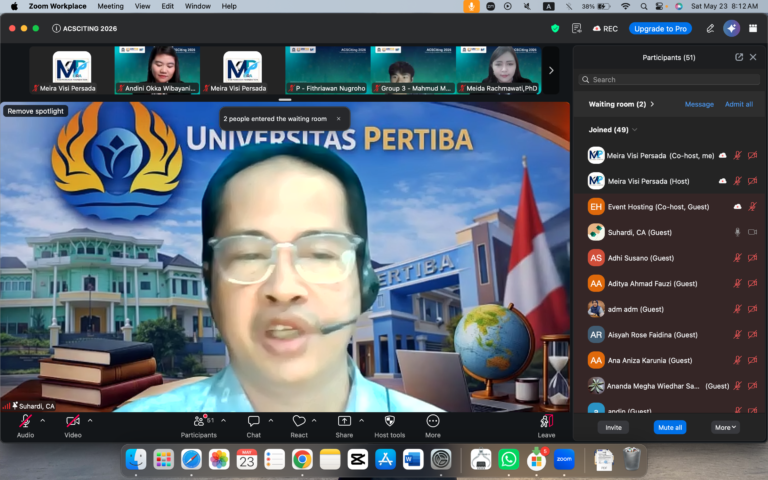Click the REC recording indicator

(x=605, y=29)
